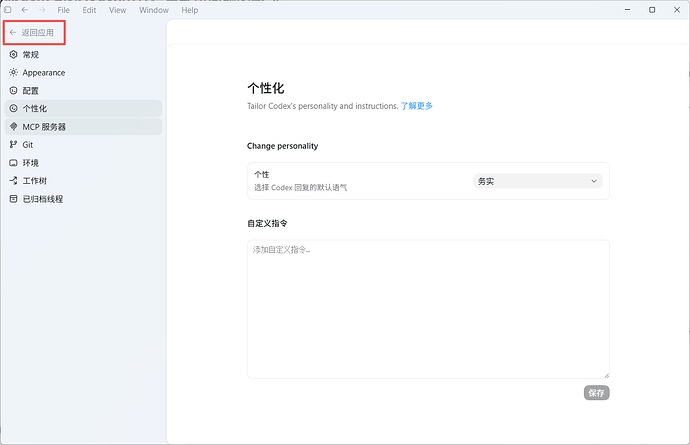The height and width of the screenshot is (445, 690).
Task: Click the Git branch icon
Action: coord(14,145)
